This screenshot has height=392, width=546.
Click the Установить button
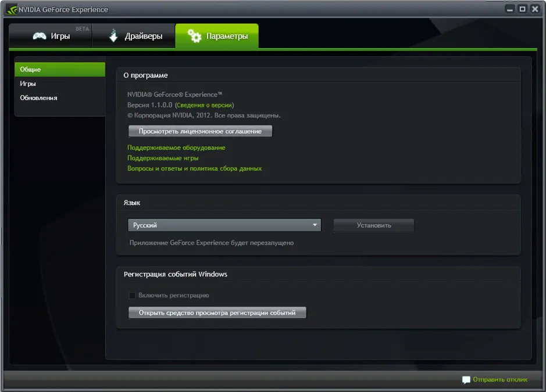(374, 225)
